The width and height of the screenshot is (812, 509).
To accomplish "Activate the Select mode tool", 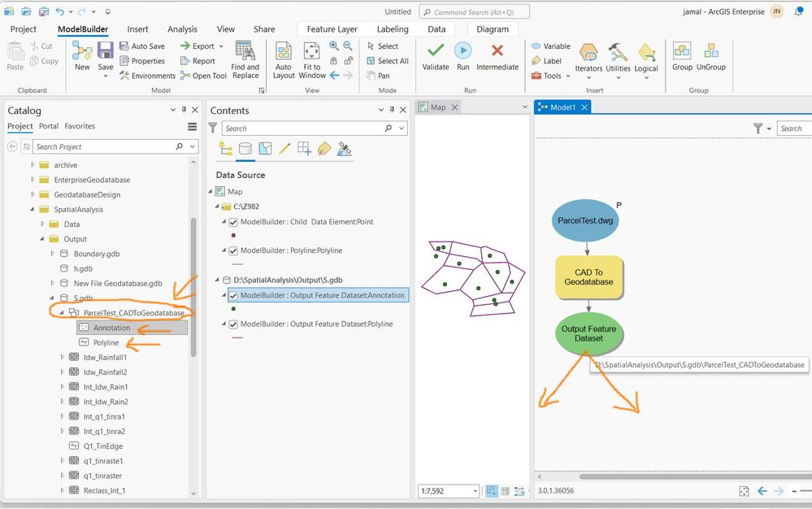I will point(382,46).
